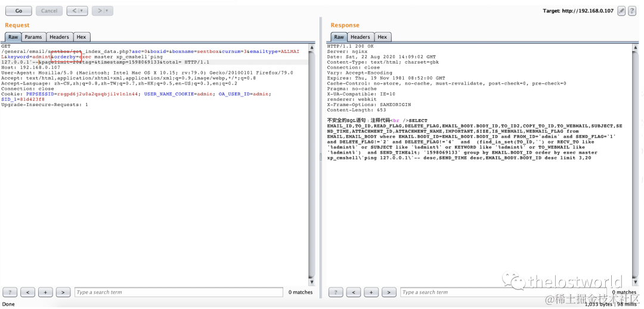
Task: Find next match in request
Action: click(x=63, y=292)
